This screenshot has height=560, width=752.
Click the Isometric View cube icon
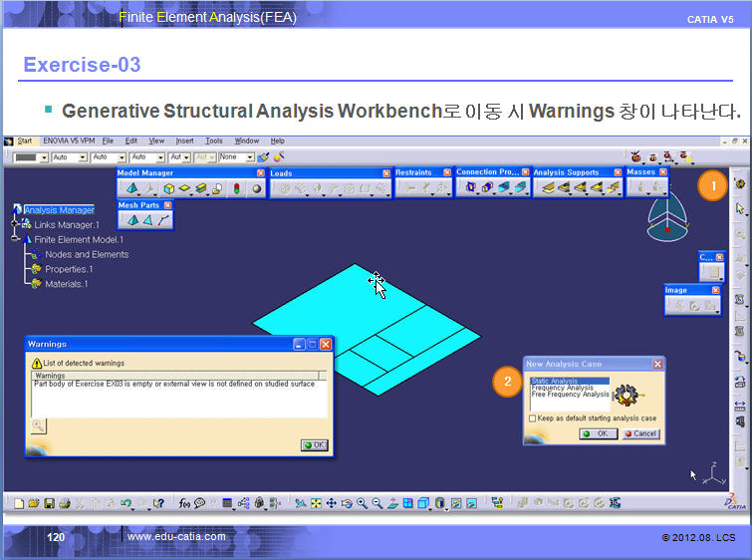click(423, 503)
